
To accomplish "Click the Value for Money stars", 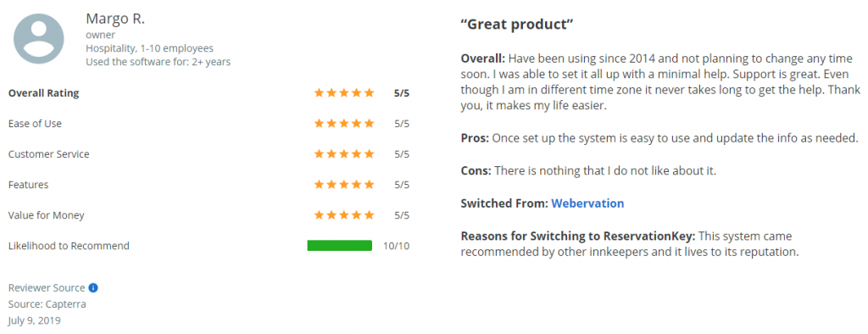I will tap(344, 215).
